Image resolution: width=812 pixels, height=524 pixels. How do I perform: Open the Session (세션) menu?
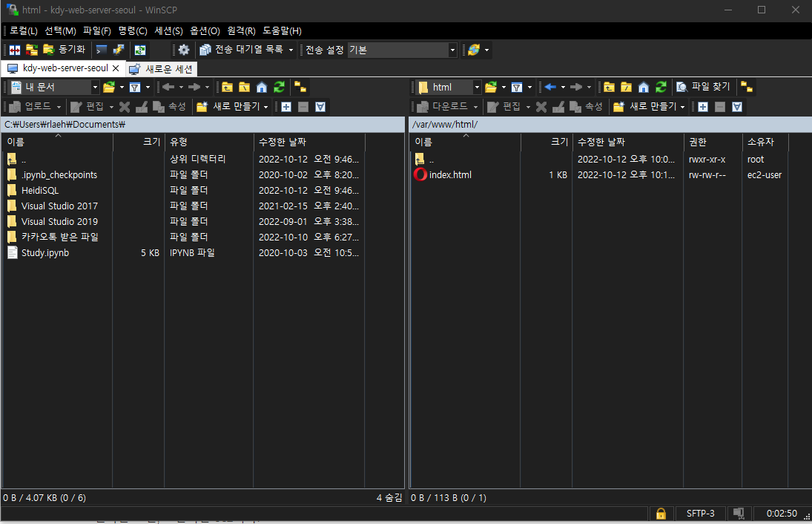tap(168, 31)
